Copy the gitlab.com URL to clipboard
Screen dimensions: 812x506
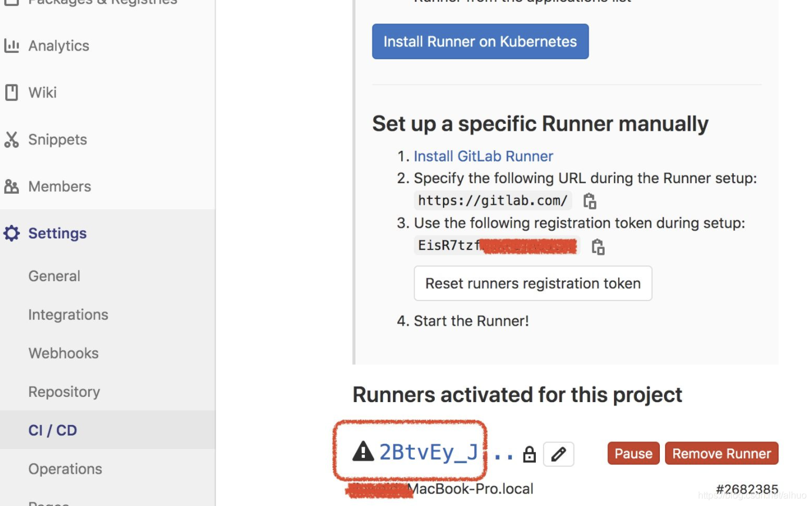(x=590, y=201)
